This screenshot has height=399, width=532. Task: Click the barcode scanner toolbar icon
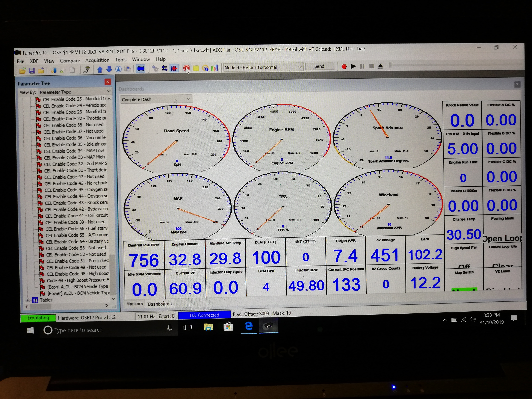[x=87, y=70]
